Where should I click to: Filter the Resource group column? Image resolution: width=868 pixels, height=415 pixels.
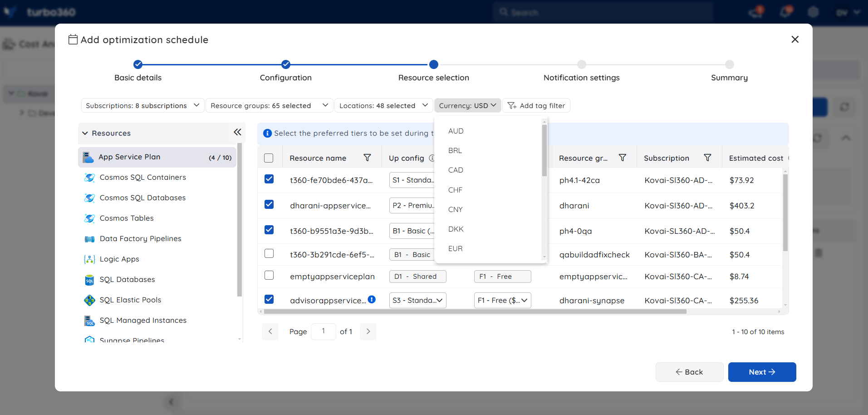[x=623, y=158]
